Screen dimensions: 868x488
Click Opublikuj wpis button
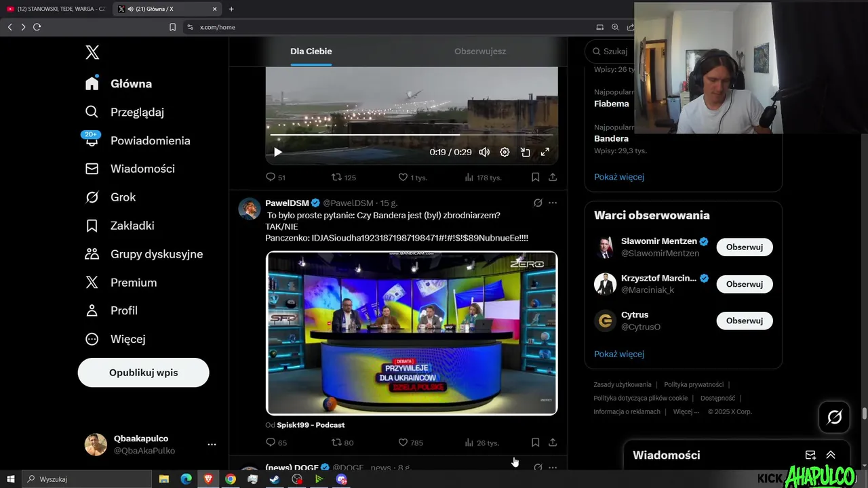(x=143, y=373)
